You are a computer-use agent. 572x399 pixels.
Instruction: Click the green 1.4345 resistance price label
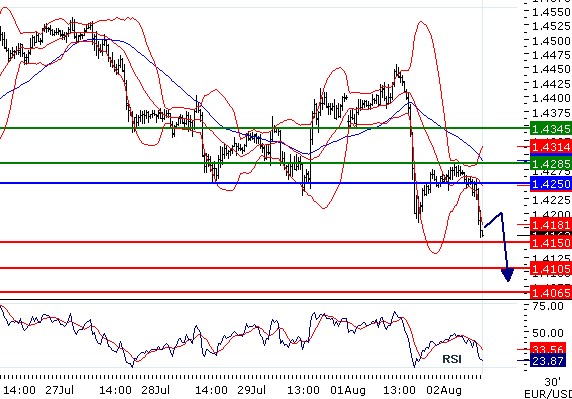(550, 129)
